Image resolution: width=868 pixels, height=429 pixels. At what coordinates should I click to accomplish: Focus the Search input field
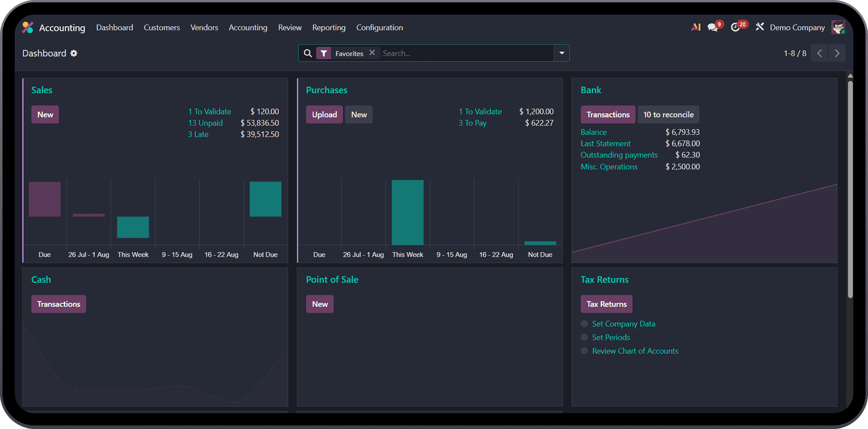[467, 53]
